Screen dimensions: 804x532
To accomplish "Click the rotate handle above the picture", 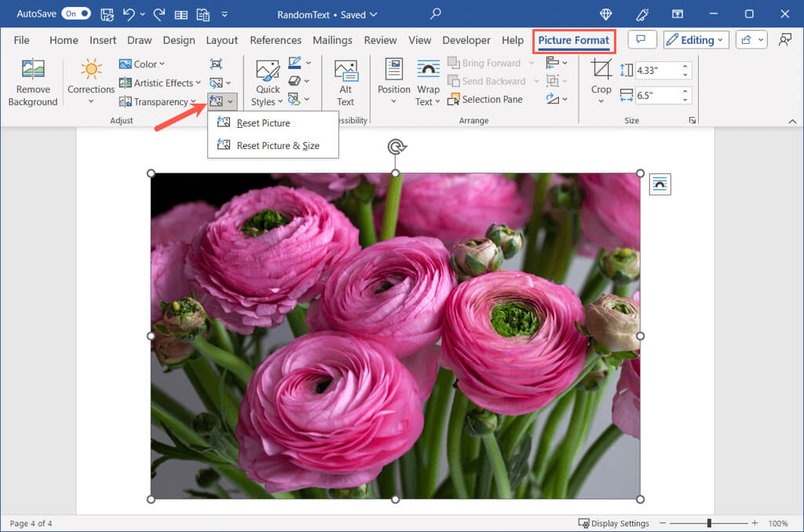I will click(x=397, y=148).
